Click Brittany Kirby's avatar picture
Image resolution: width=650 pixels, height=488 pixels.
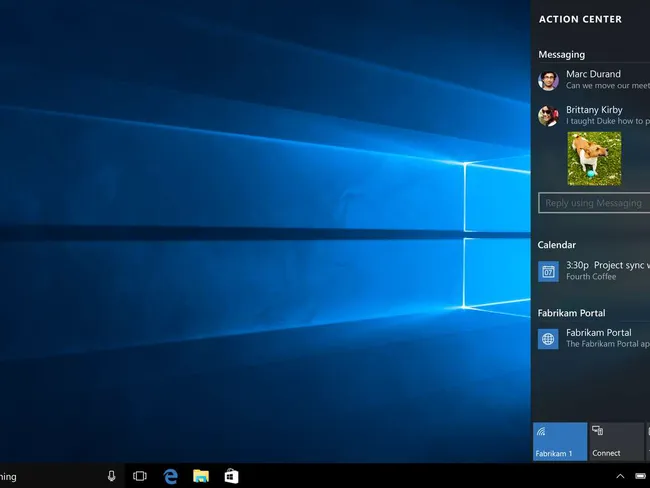pos(548,116)
